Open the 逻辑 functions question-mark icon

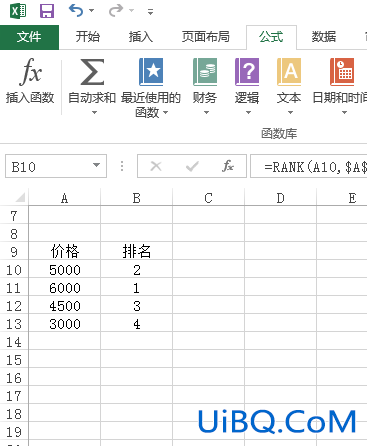[247, 72]
